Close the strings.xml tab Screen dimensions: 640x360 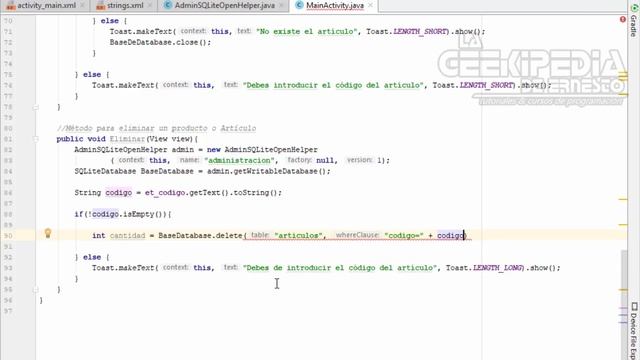pyautogui.click(x=150, y=6)
